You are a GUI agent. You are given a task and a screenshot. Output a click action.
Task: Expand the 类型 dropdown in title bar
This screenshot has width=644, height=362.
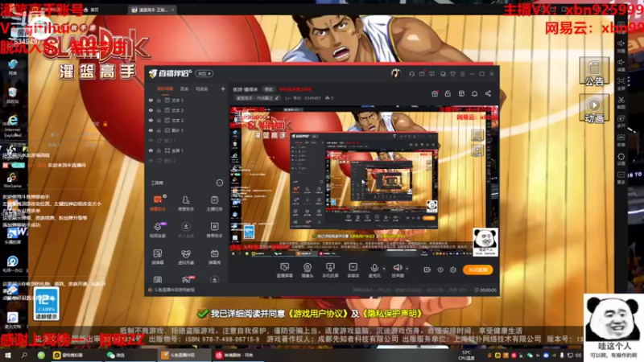click(204, 73)
